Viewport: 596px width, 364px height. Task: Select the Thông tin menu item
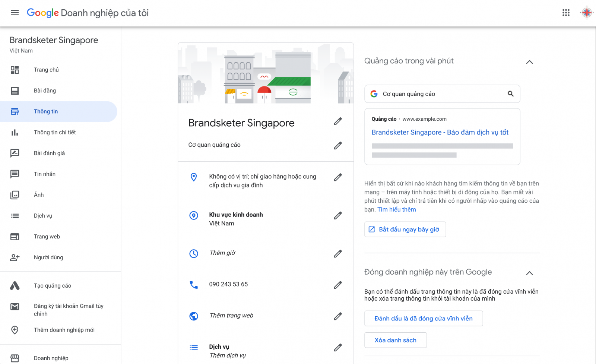(58, 111)
